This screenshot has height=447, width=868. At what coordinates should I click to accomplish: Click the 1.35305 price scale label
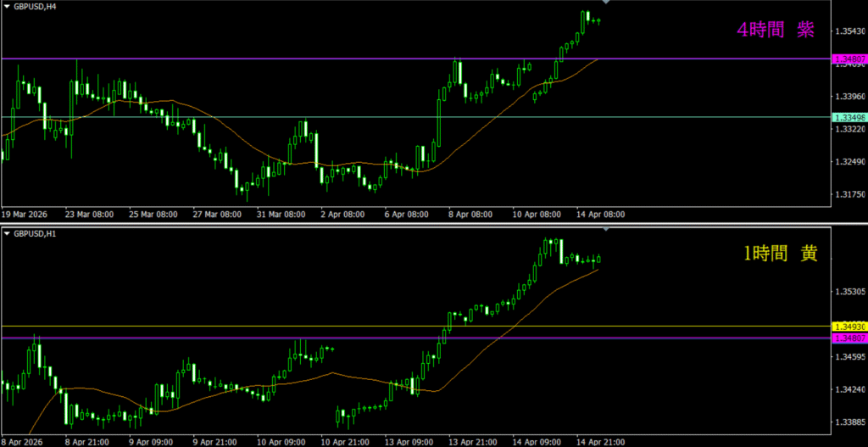click(x=849, y=292)
